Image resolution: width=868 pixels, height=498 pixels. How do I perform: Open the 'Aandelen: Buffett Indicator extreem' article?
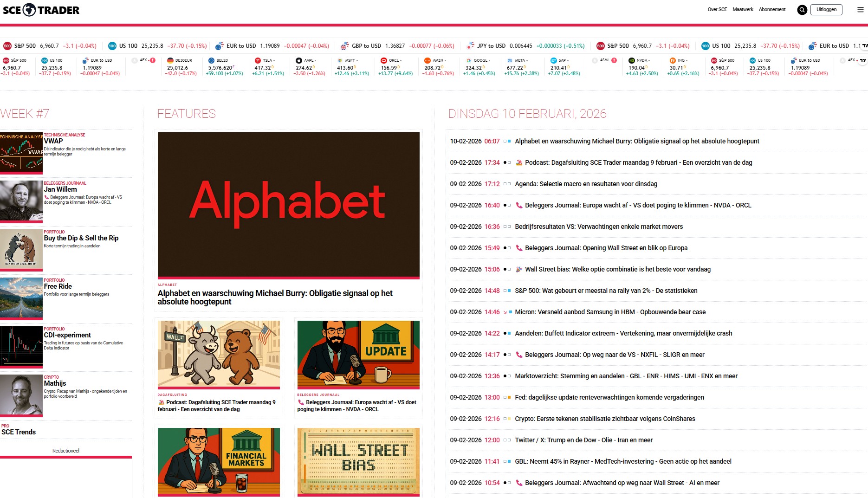coord(623,333)
